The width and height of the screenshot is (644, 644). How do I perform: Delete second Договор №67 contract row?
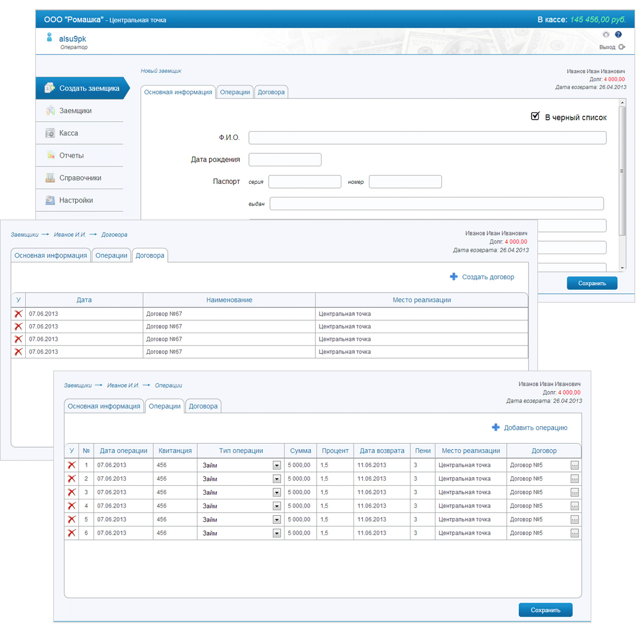(x=18, y=327)
